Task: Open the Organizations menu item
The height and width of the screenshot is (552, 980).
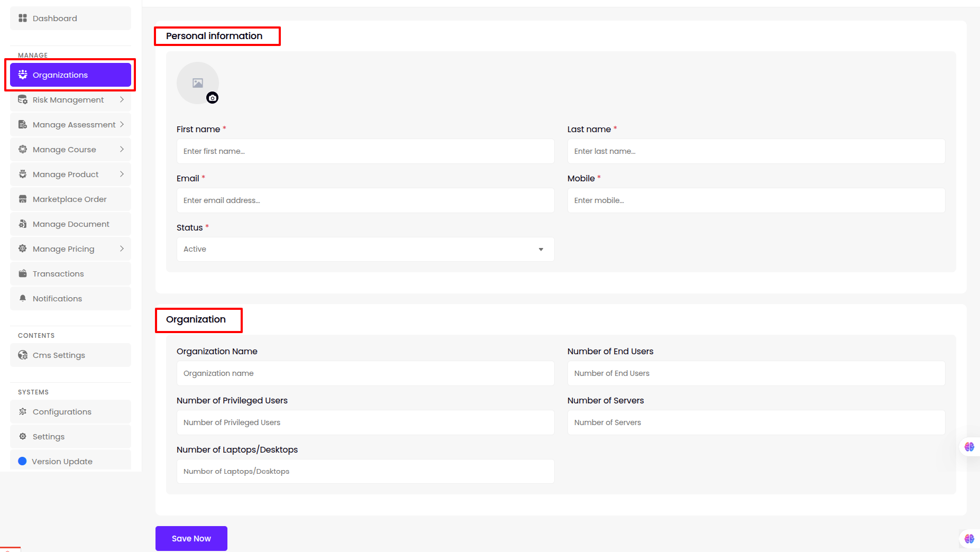Action: [70, 75]
